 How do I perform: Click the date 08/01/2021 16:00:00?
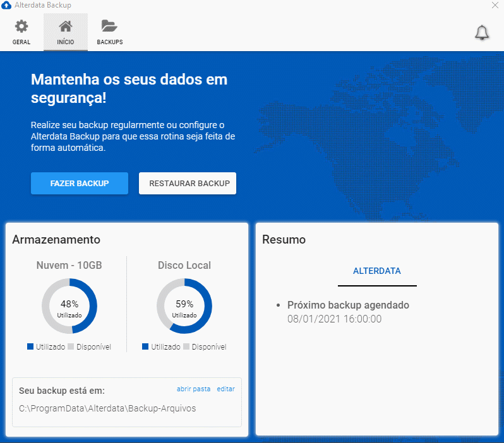coord(334,319)
